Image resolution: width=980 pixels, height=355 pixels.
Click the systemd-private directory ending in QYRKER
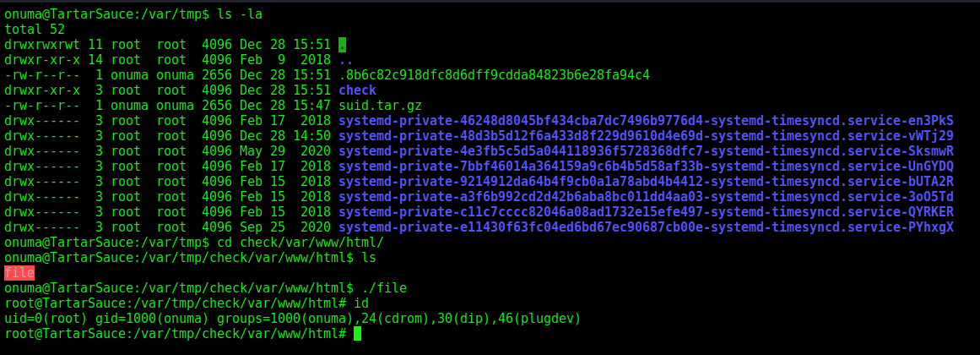pyautogui.click(x=646, y=211)
